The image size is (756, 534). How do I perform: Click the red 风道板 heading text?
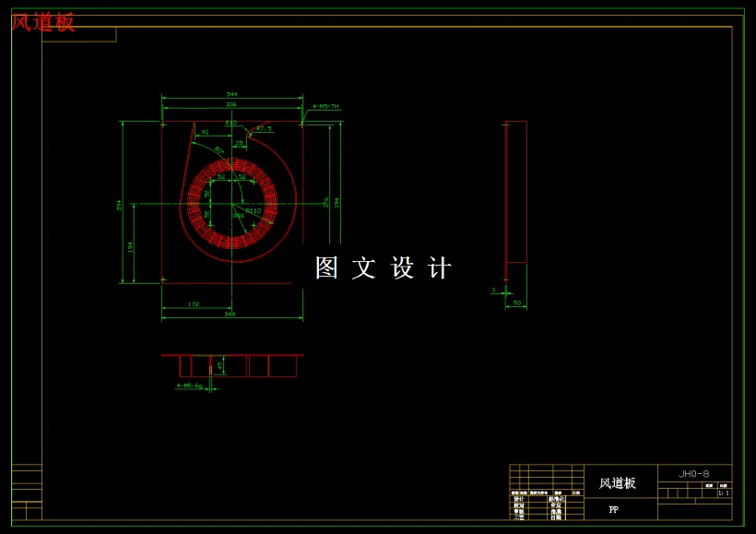[43, 23]
